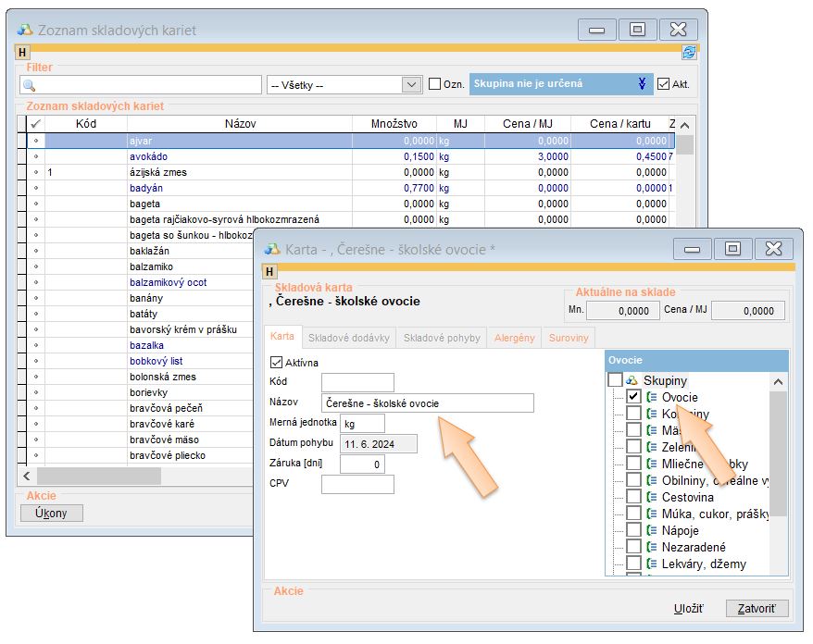
Task: Click the Karta window title icon
Action: [272, 249]
